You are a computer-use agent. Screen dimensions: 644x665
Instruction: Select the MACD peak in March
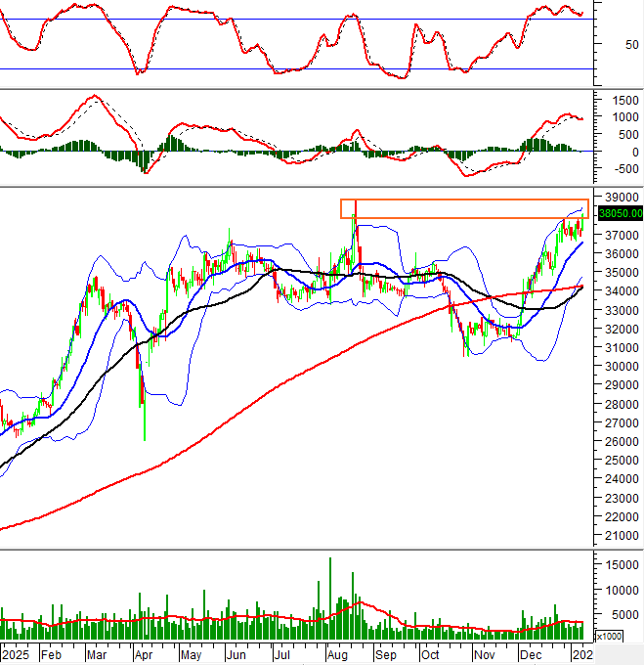(x=94, y=97)
